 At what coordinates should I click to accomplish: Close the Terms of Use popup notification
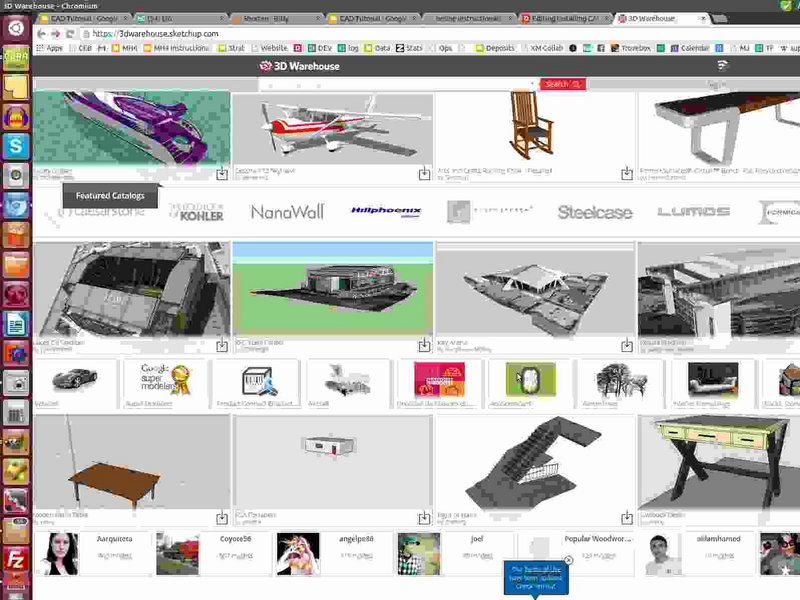coord(568,560)
